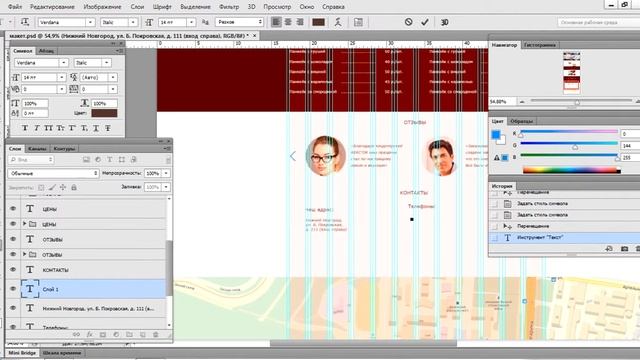Switch to the Абзац tab

coord(47,51)
